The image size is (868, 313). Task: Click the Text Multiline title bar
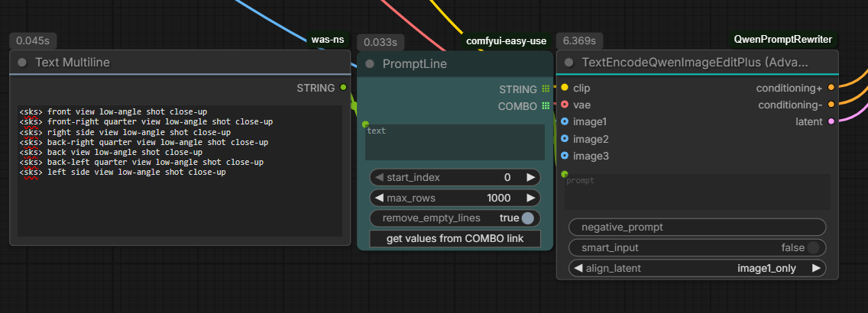(x=180, y=63)
